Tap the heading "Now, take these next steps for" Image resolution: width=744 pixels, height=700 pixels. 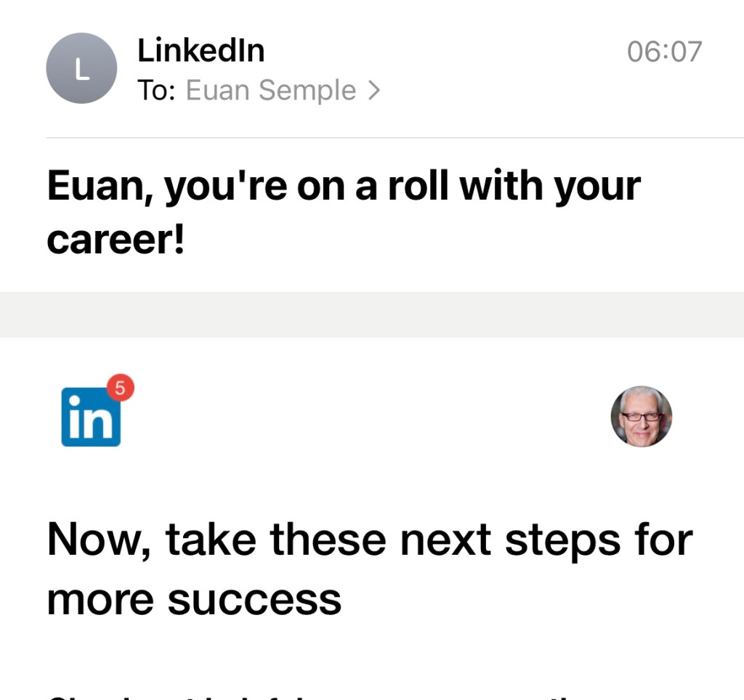pos(370,540)
